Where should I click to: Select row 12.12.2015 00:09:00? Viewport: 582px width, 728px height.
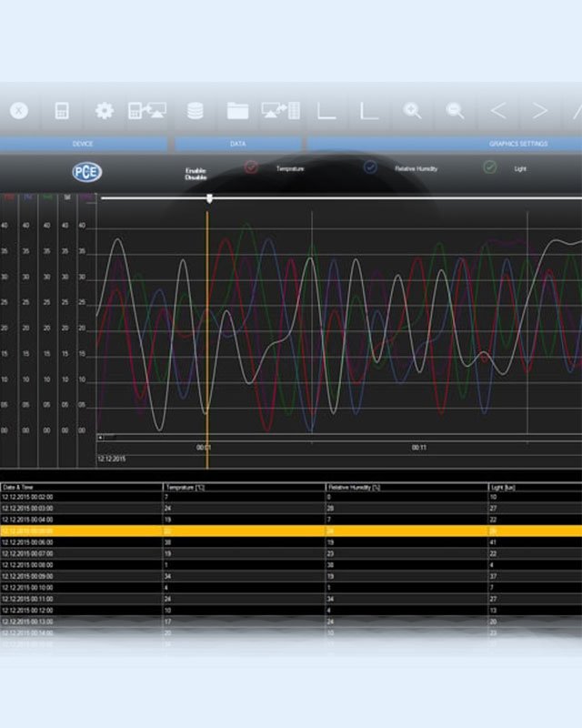[291, 576]
